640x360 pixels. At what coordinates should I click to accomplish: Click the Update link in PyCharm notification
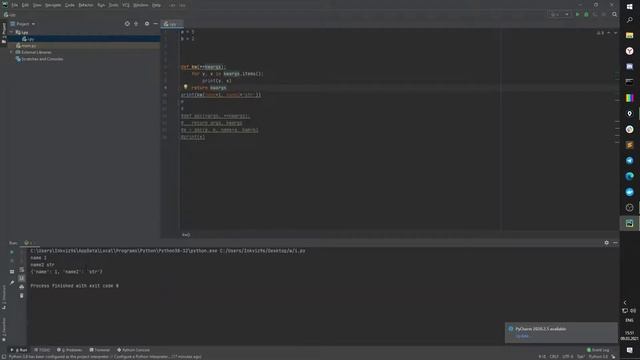coord(522,336)
